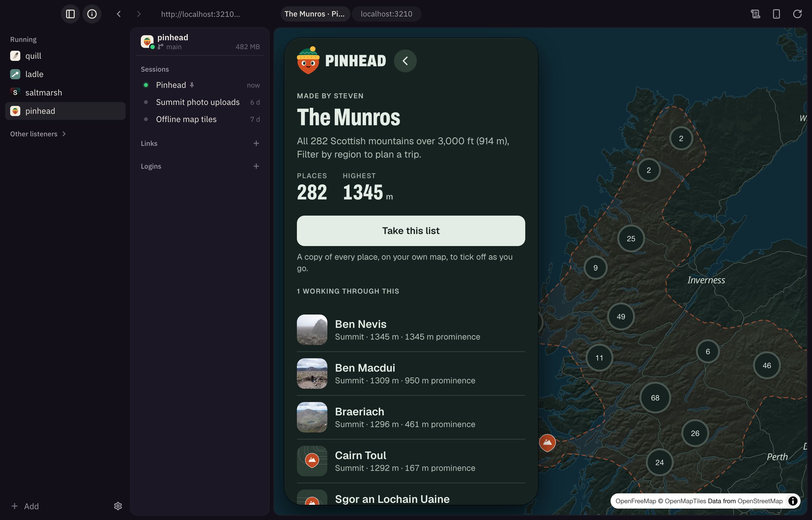Reload the page with the refresh icon
This screenshot has width=812, height=520.
(x=797, y=14)
